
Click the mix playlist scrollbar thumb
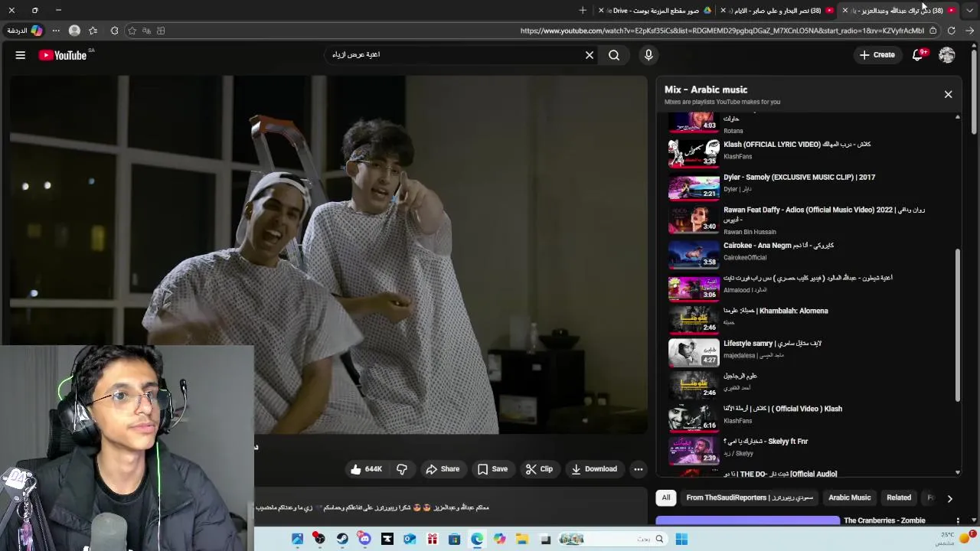pos(958,324)
